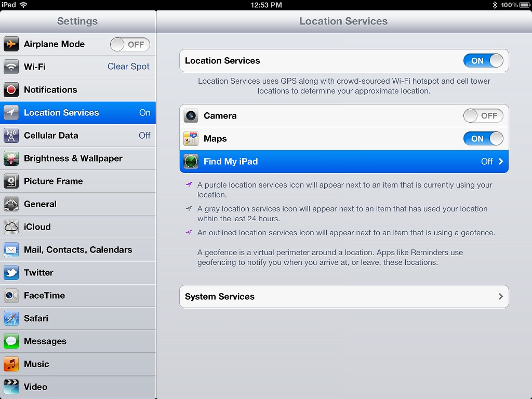
Task: Open Wi-Fi settings showing Clear Spot
Action: click(x=78, y=67)
